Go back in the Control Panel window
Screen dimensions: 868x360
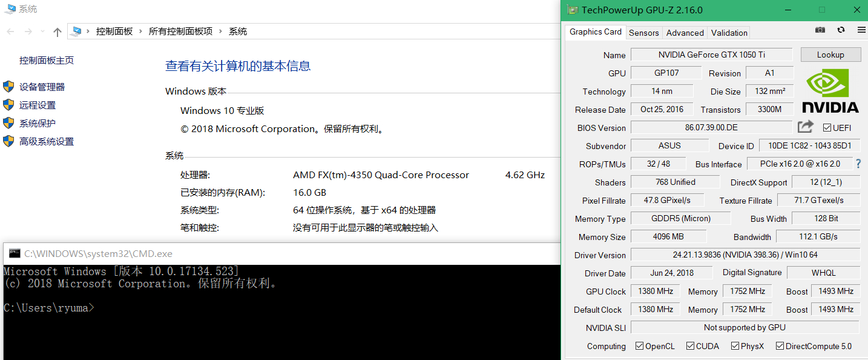10,32
